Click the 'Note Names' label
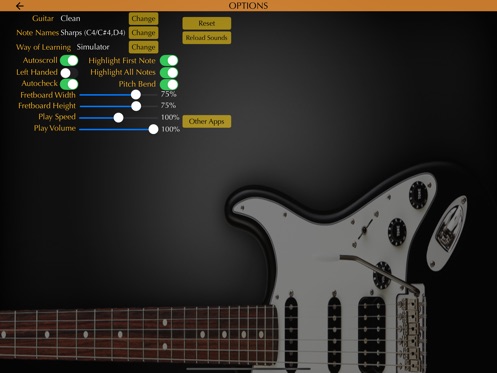Screen dimensions: 497x373 [x=38, y=33]
